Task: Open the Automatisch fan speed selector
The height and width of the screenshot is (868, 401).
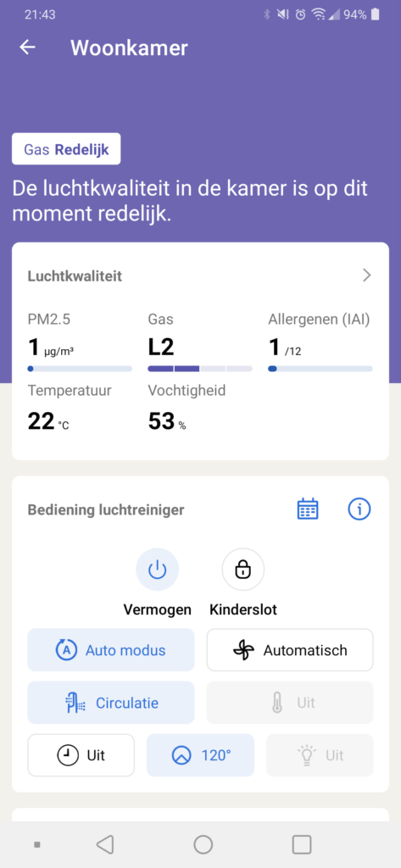Action: (290, 650)
